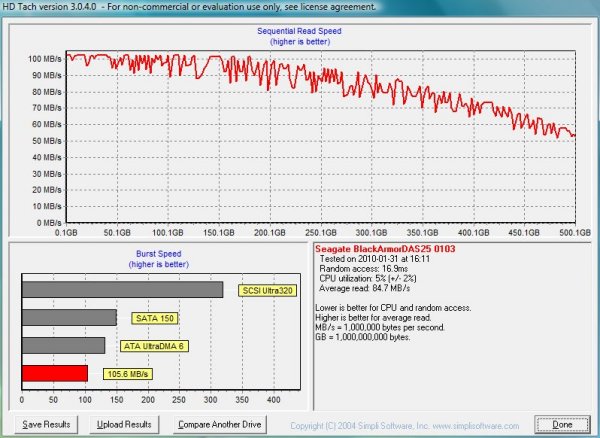
Task: Click the ATA UltraDMA 6 label
Action: click(154, 346)
